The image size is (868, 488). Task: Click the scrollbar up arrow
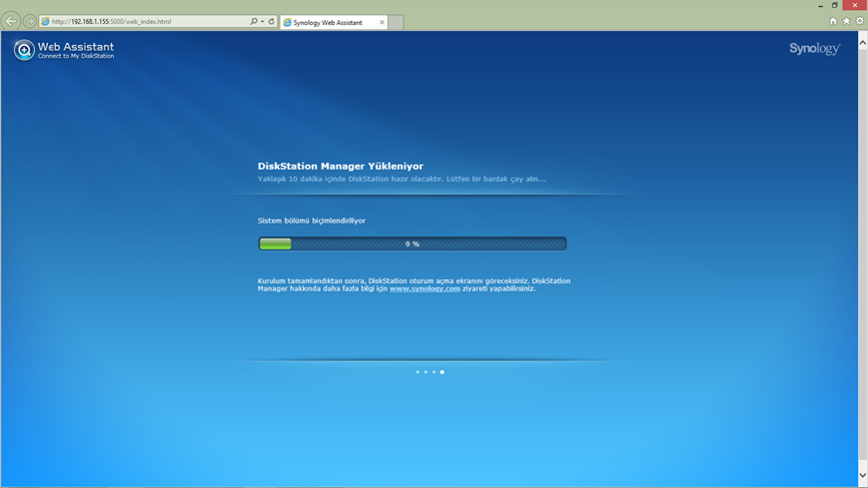(x=862, y=42)
